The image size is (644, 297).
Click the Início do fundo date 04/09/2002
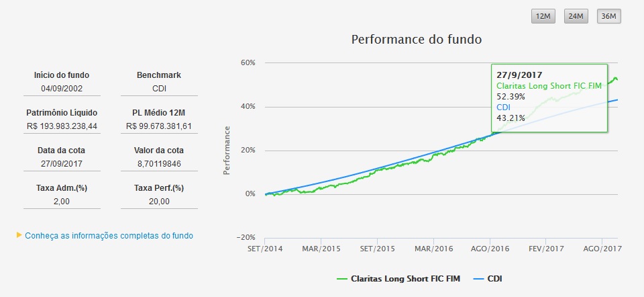coord(62,89)
